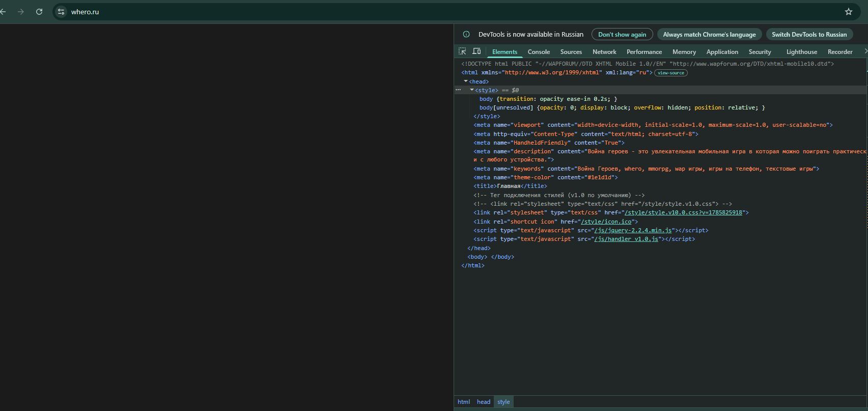Select the Elements tab

pos(505,52)
